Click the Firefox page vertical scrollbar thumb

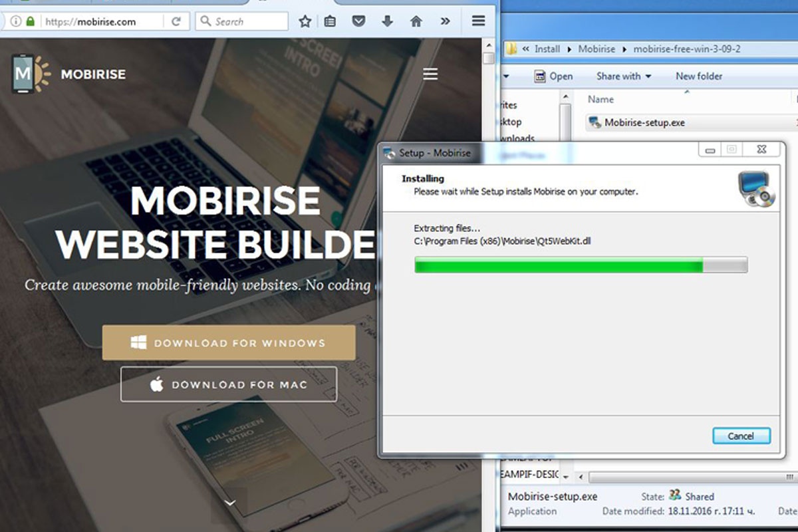coord(489,59)
